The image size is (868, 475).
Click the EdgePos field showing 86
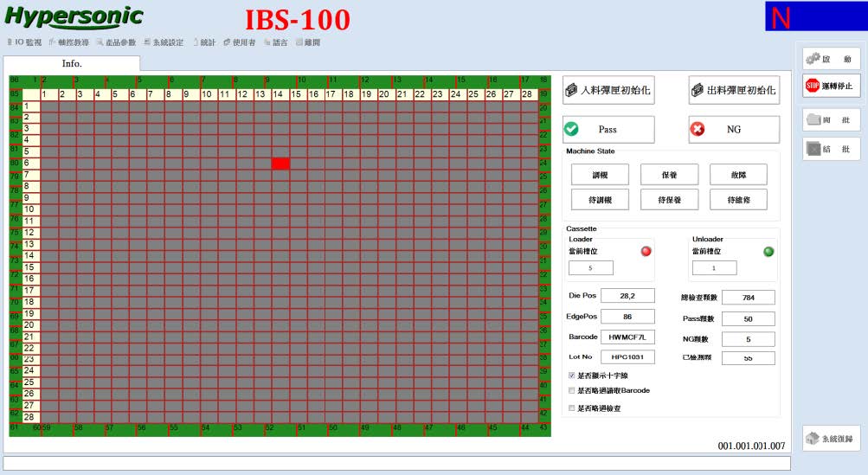click(627, 317)
